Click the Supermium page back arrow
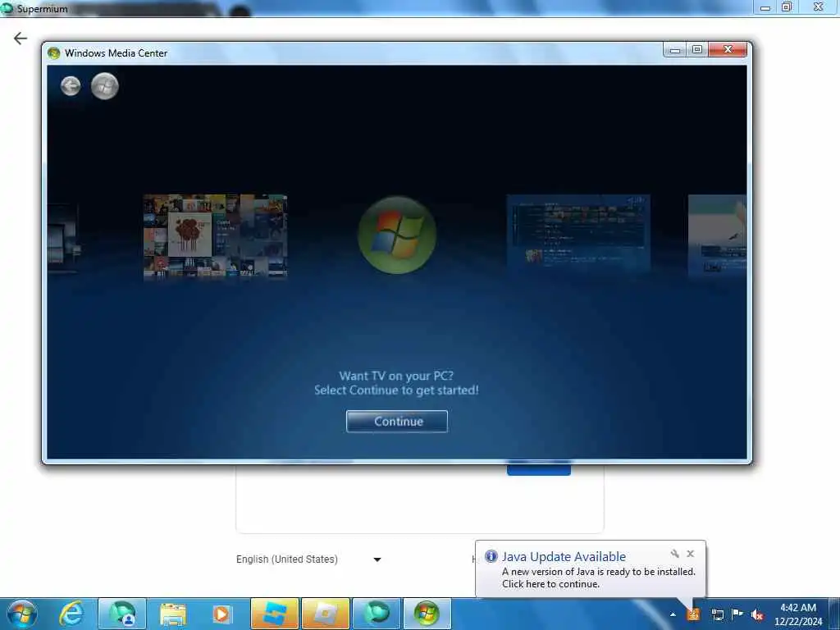The width and height of the screenshot is (840, 630). 21,38
